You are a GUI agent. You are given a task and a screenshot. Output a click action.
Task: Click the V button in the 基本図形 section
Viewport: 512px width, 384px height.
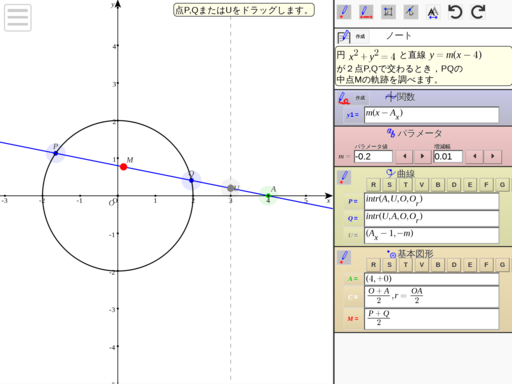click(422, 265)
